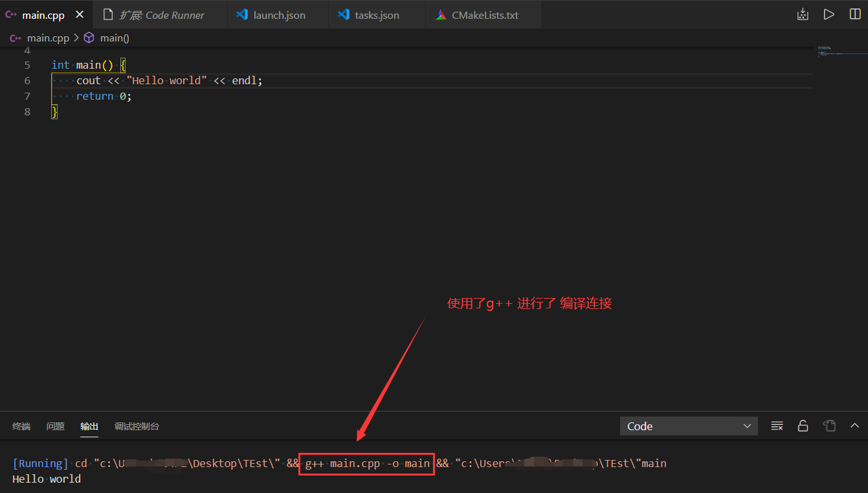868x493 pixels.
Task: Click line number 5 in gutter
Action: click(27, 65)
